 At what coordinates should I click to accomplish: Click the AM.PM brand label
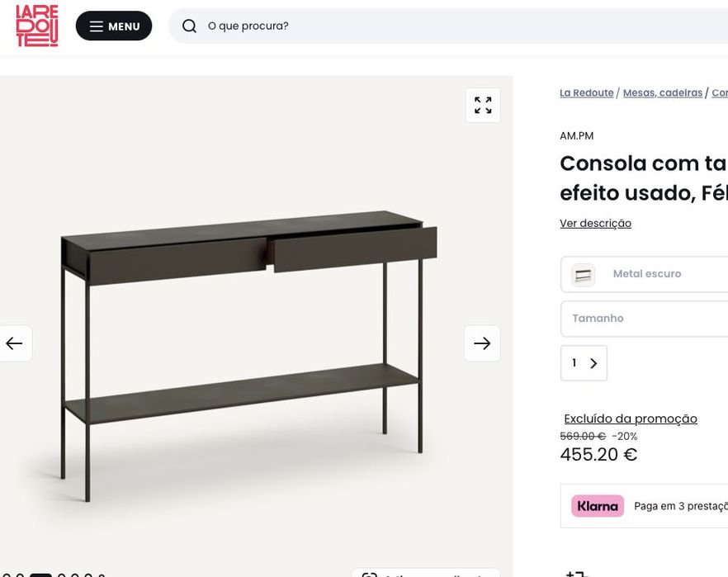click(577, 136)
